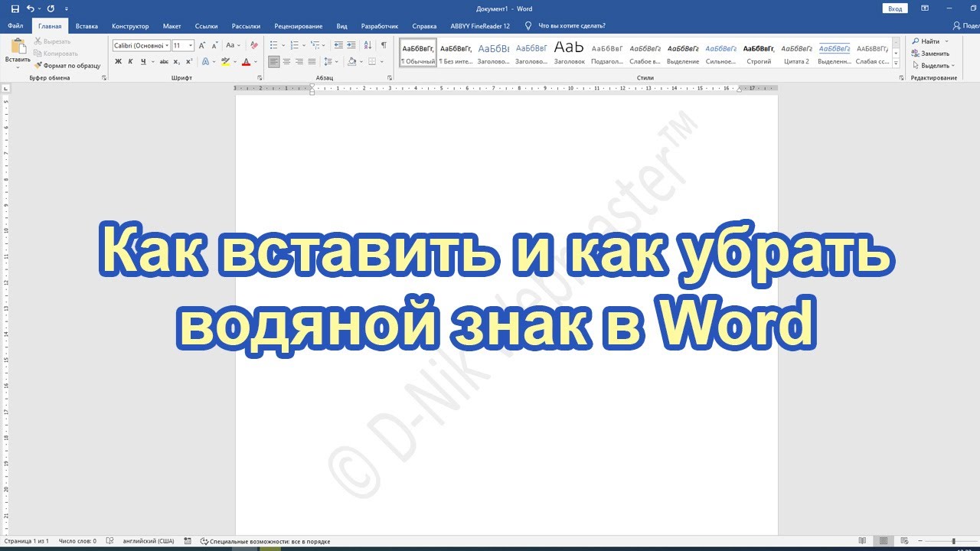
Task: Switch to the Макет ribbon tab
Action: [172, 26]
